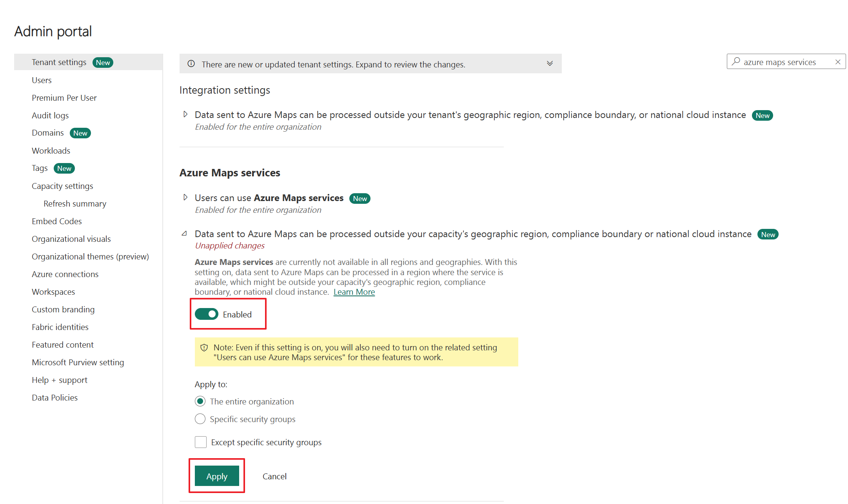
Task: Choose Specific security groups option
Action: click(200, 419)
